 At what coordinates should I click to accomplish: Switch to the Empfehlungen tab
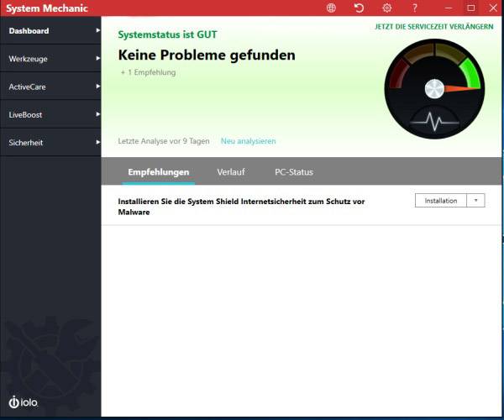pos(159,172)
